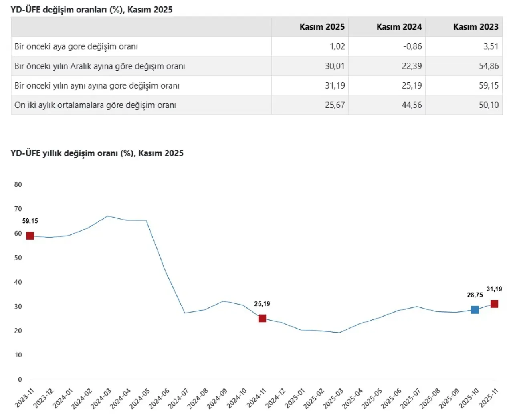This screenshot has height=420, width=513.
Task: Click the red 25,19 marker at 2024-11
Action: click(262, 319)
